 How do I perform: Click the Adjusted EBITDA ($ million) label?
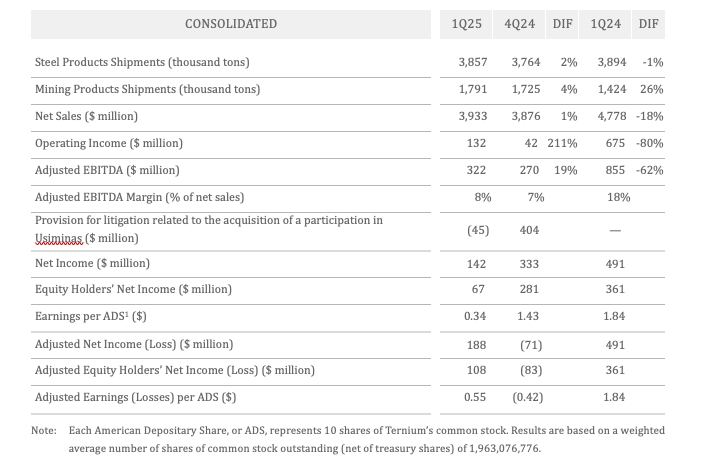pos(107,170)
